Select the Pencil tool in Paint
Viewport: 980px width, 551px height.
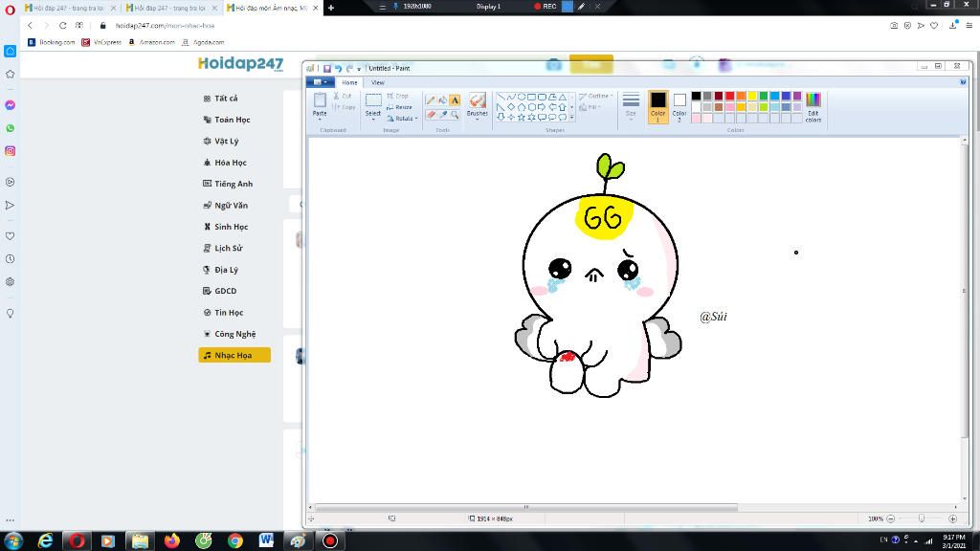(x=431, y=99)
